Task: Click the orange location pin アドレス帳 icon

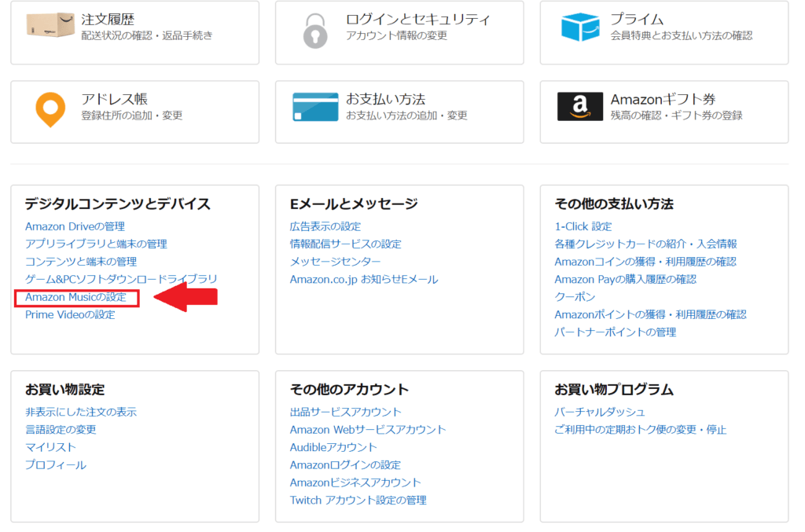Action: point(50,109)
